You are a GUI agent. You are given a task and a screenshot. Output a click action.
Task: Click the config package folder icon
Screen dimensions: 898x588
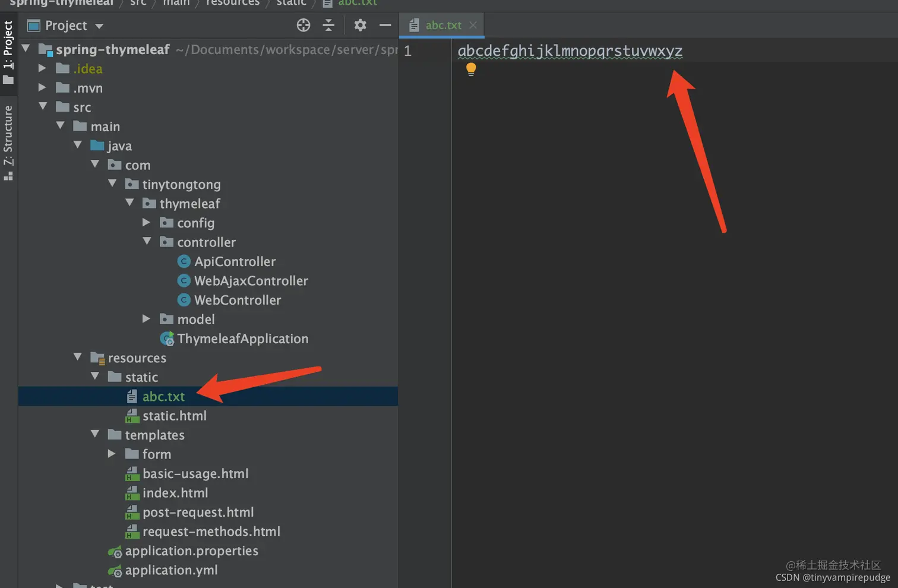tap(167, 223)
